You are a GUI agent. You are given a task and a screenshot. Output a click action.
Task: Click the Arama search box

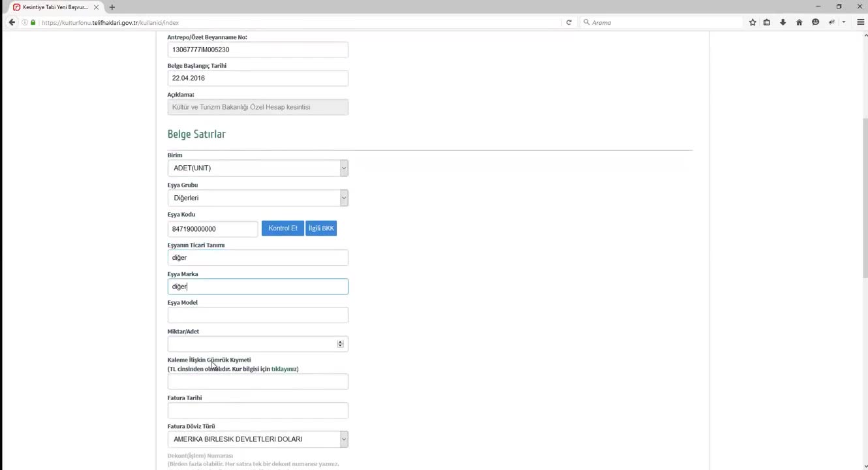(x=659, y=22)
